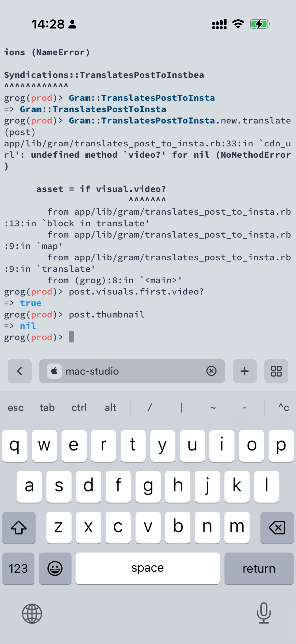Switch to the 123 numeric keyboard

point(18,569)
